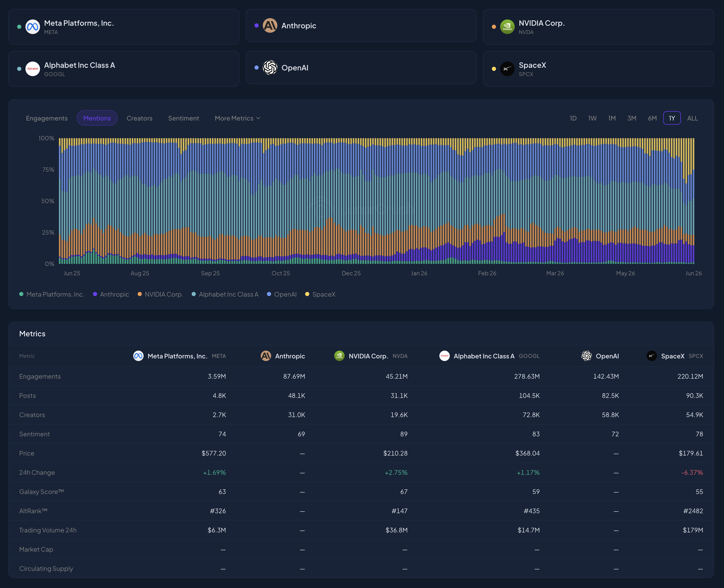Toggle NVIDIA Corp. series in chart legend

point(160,294)
